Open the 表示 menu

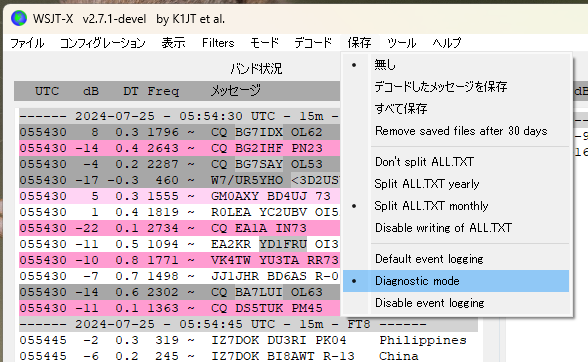coord(173,43)
